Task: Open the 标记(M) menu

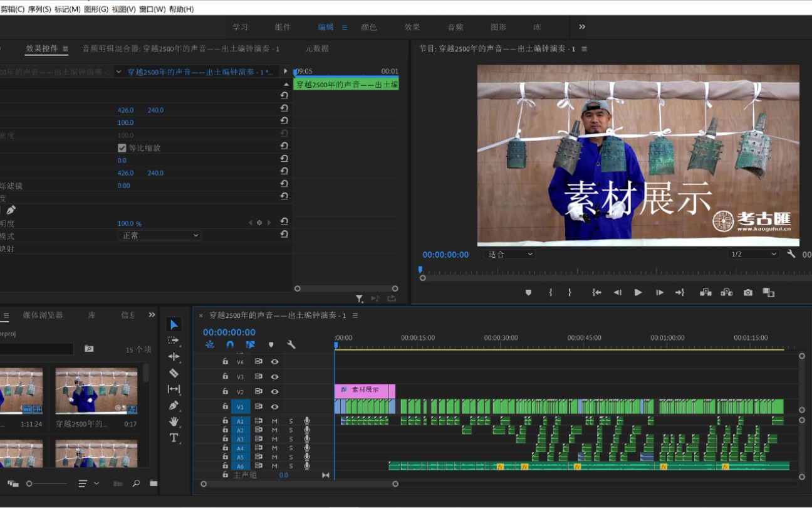Action: point(68,9)
